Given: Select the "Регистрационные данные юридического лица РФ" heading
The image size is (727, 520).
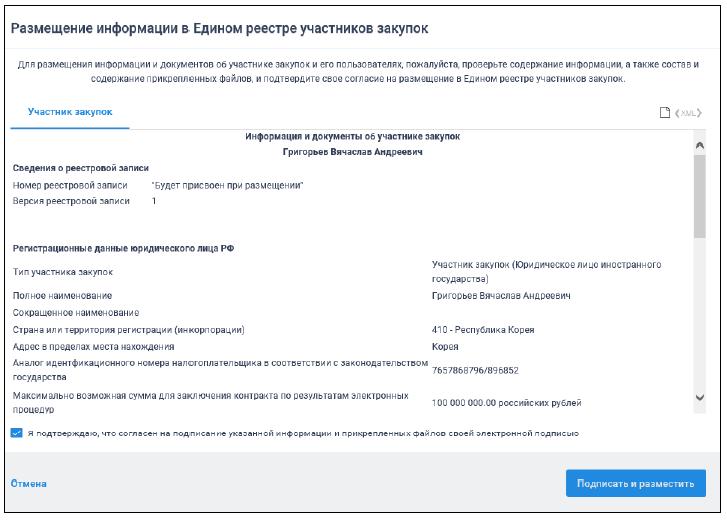Looking at the screenshot, I should [123, 247].
